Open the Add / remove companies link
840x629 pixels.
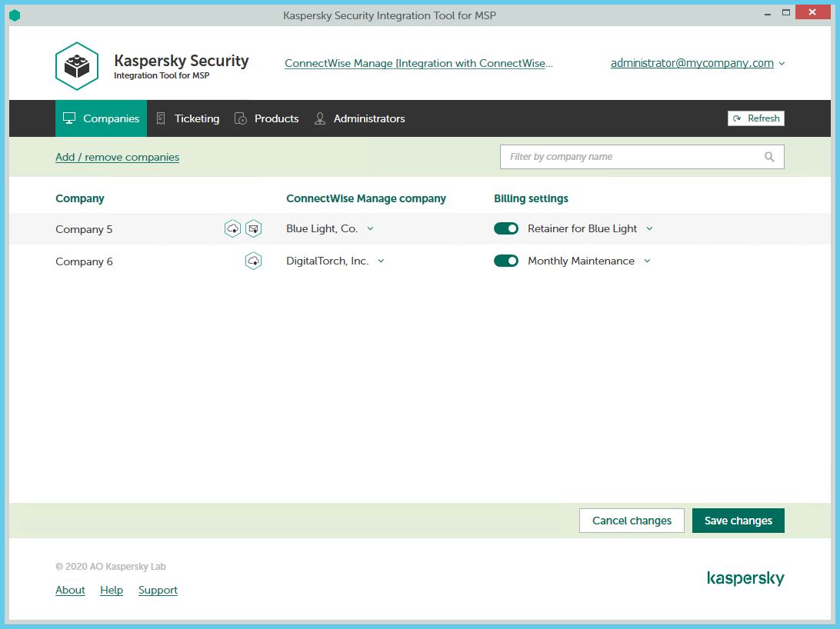[x=117, y=157]
